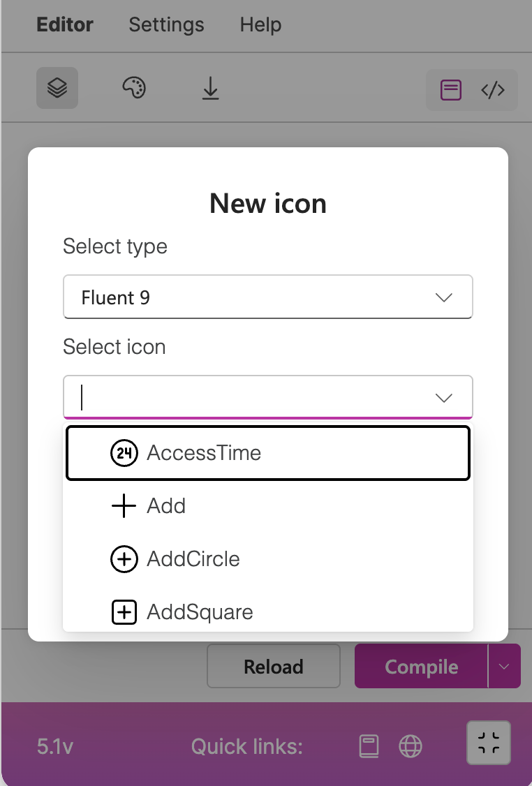Open the Settings tab
532x786 pixels.
[166, 24]
